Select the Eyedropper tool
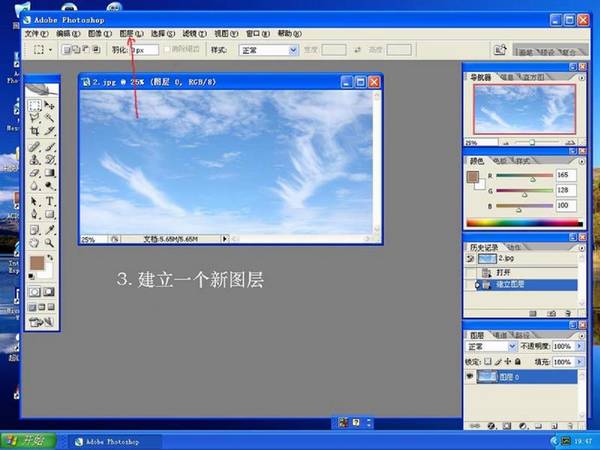The image size is (600, 450). pos(49,230)
